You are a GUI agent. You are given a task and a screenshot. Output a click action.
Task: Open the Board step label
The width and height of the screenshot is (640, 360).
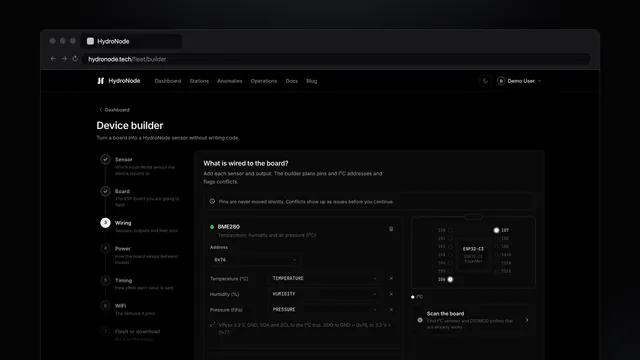click(x=122, y=191)
